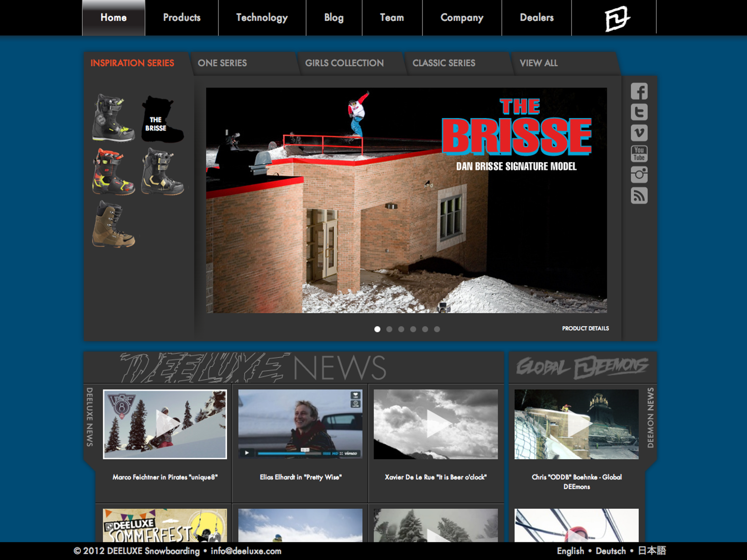This screenshot has height=560, width=747.
Task: Switch site language to Japanese (日本語)
Action: point(652,551)
